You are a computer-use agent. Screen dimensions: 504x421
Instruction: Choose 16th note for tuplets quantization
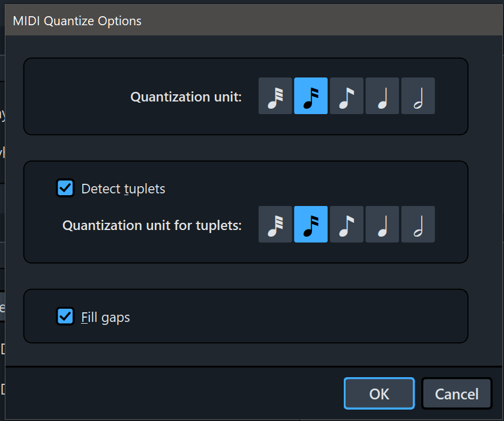click(311, 225)
